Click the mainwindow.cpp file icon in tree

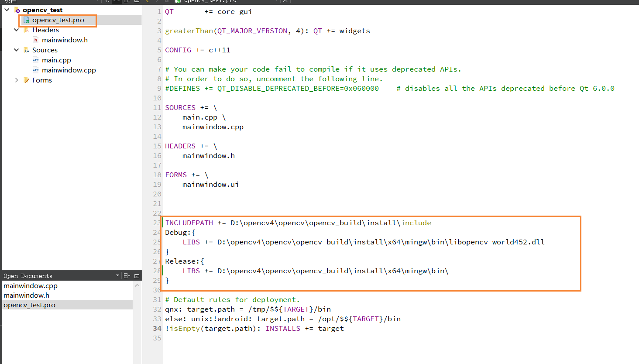point(36,70)
